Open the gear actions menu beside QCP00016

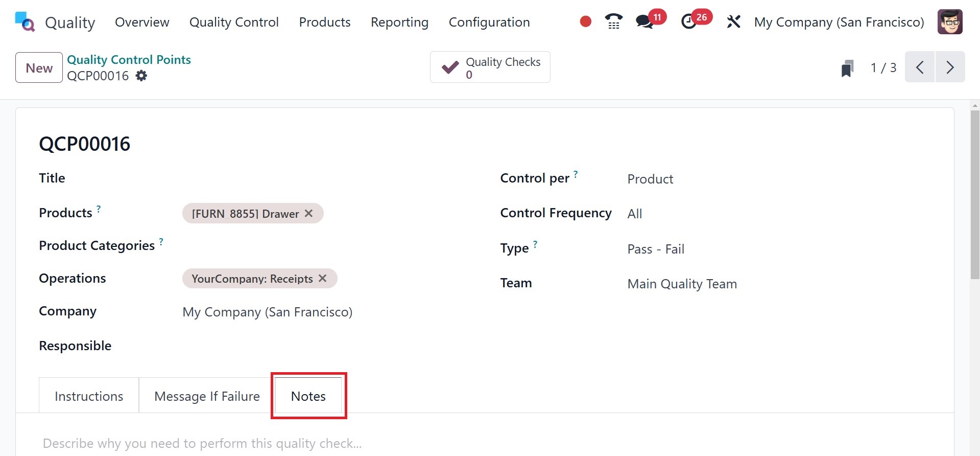click(x=141, y=76)
